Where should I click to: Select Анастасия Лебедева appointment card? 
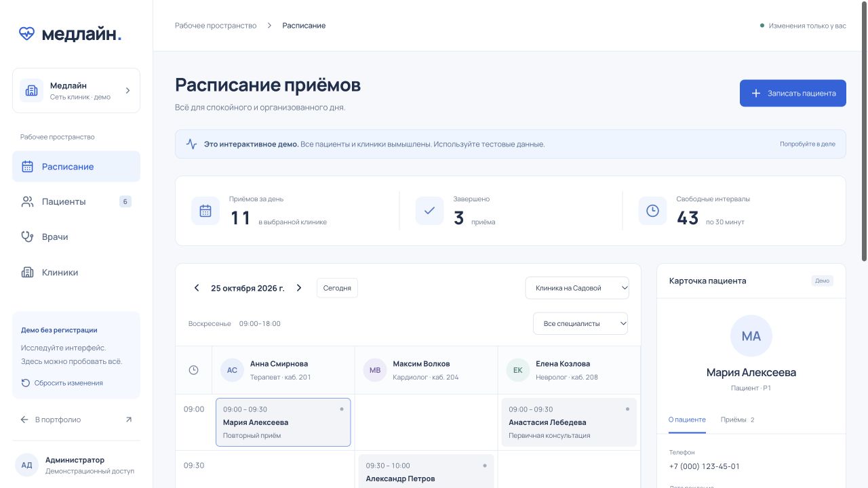[569, 422]
